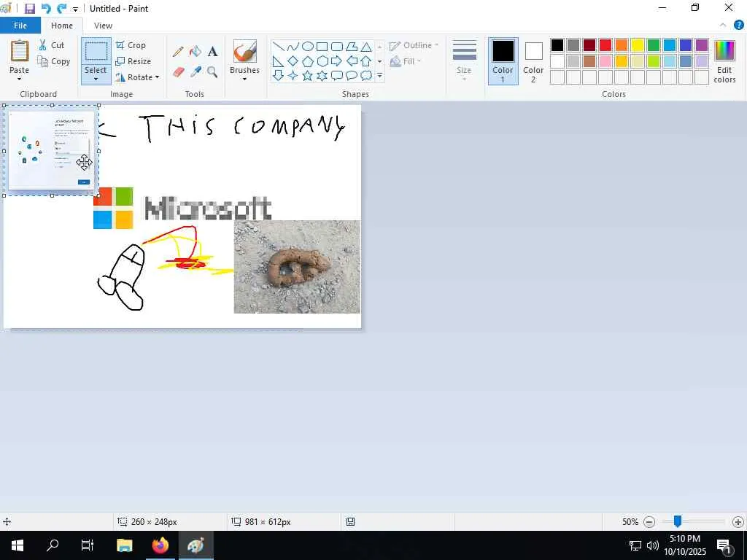The width and height of the screenshot is (747, 560).
Task: Click the Crop button
Action: 131,45
